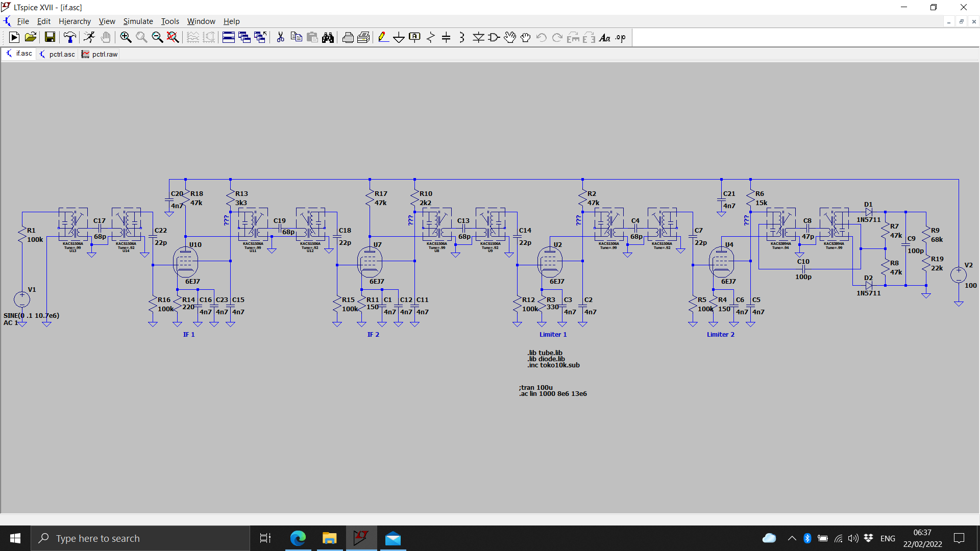Open Find with the binoculars icon
Image resolution: width=980 pixels, height=551 pixels.
(328, 37)
